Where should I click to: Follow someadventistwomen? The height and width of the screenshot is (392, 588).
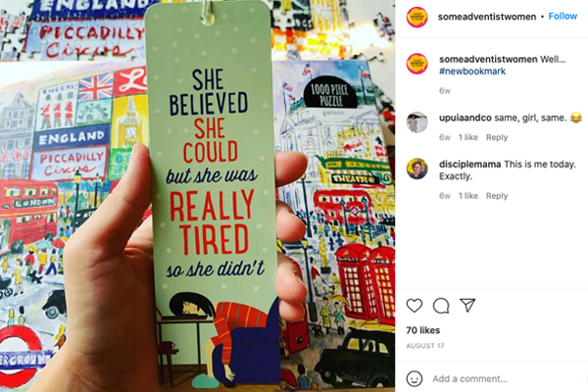point(563,16)
